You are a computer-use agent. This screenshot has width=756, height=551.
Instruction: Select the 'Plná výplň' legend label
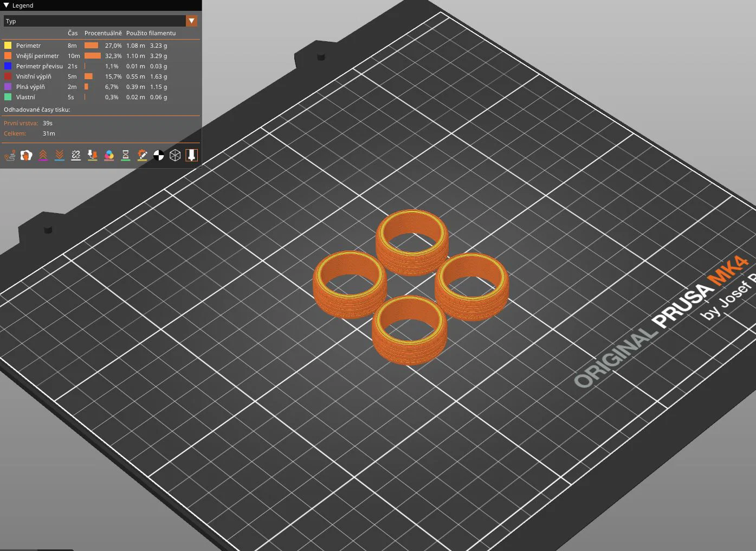(x=30, y=87)
